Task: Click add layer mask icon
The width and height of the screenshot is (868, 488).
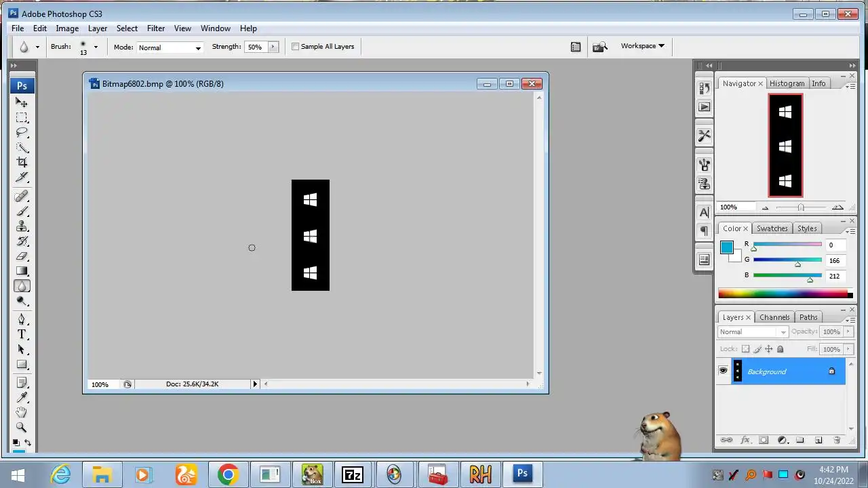Action: pos(764,440)
